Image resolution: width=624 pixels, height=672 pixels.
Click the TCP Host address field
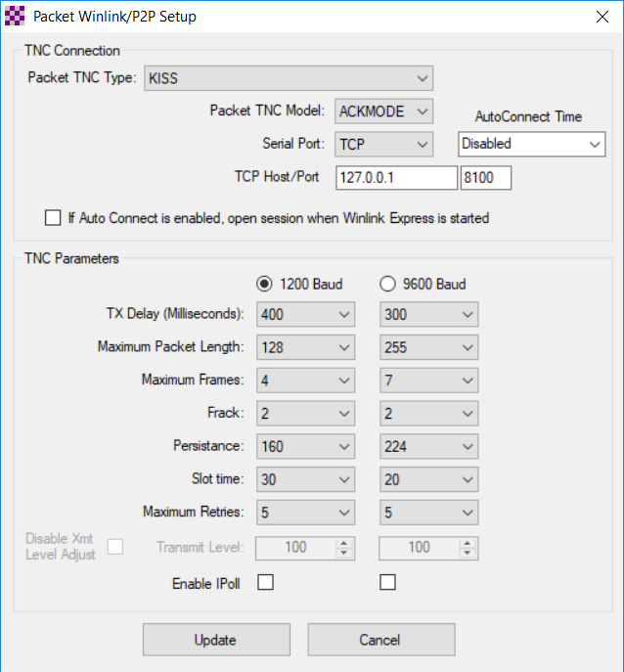395,177
